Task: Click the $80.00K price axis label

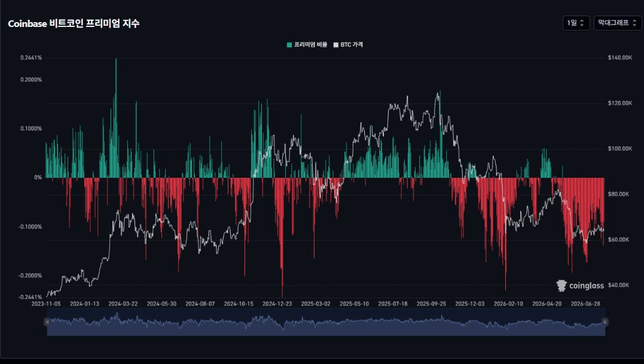Action: coord(618,194)
